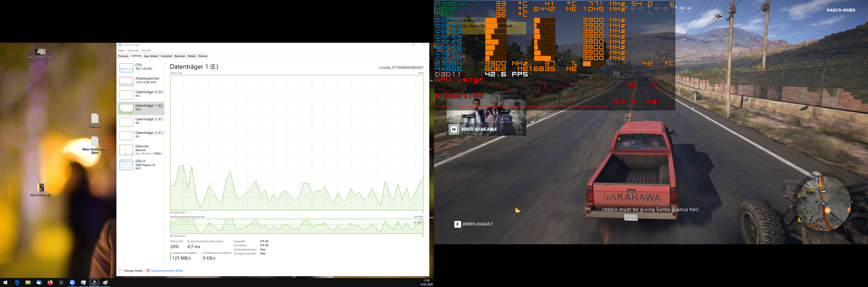Viewport: 868px width, 287px height.
Task: Switch to the Prozesse tab
Action: (123, 56)
